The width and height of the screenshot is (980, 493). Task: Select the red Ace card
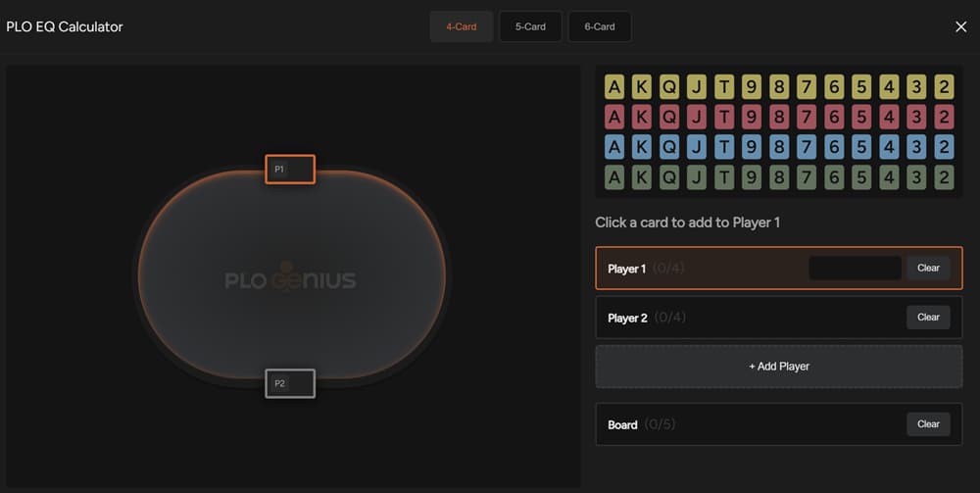614,117
